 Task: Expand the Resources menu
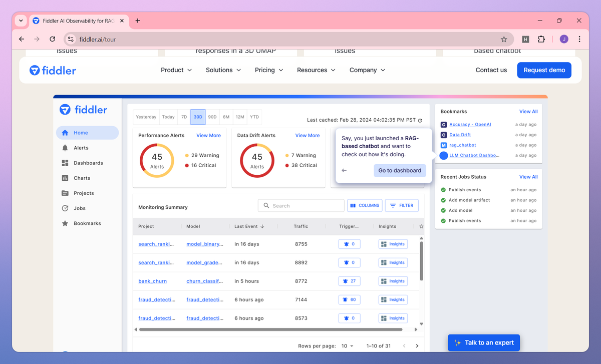[x=316, y=70]
